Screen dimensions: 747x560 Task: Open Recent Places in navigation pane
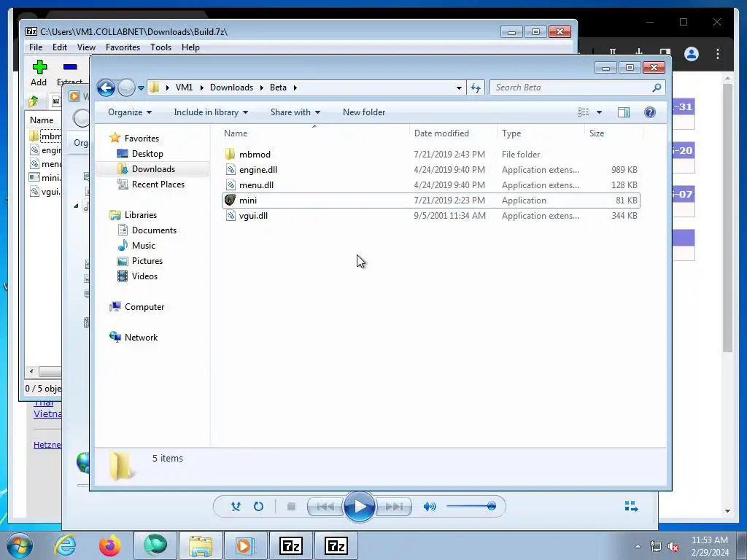point(158,184)
